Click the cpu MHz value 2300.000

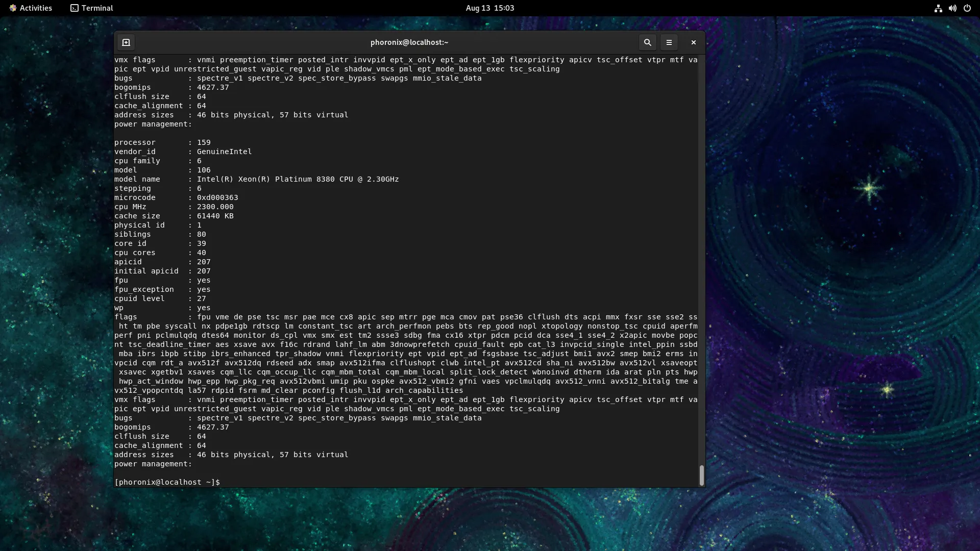tap(215, 207)
